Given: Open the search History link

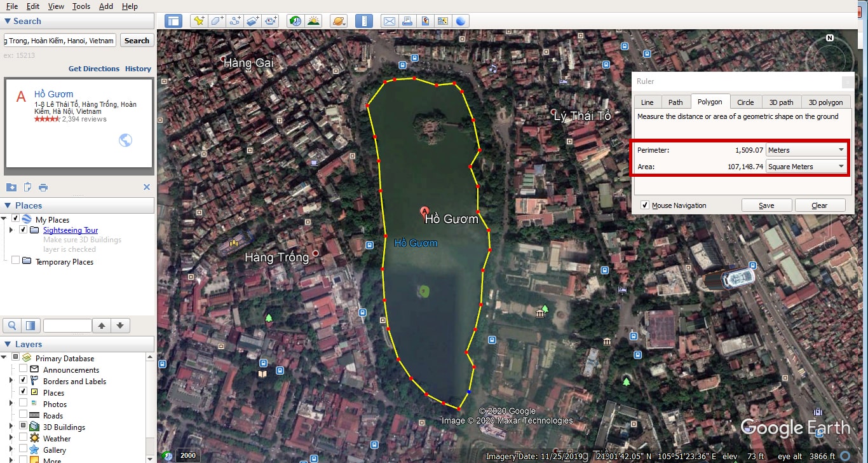Looking at the screenshot, I should coord(138,69).
